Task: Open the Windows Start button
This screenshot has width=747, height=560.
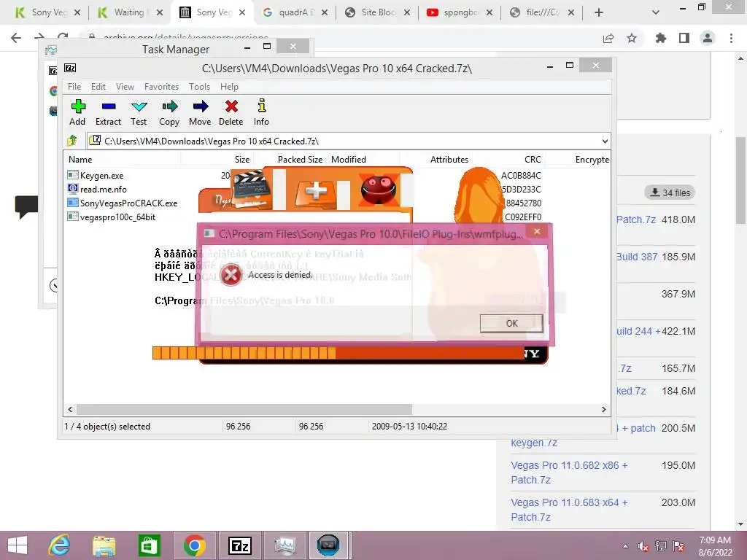Action: tap(18, 545)
